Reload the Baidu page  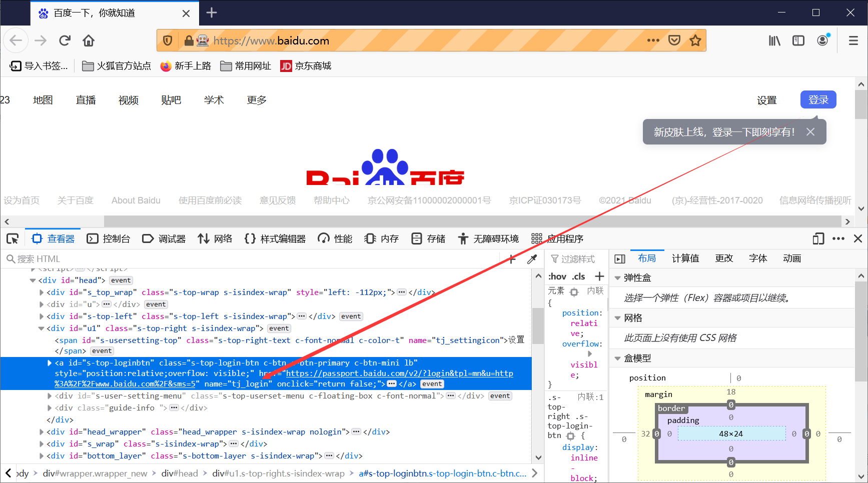coord(65,40)
